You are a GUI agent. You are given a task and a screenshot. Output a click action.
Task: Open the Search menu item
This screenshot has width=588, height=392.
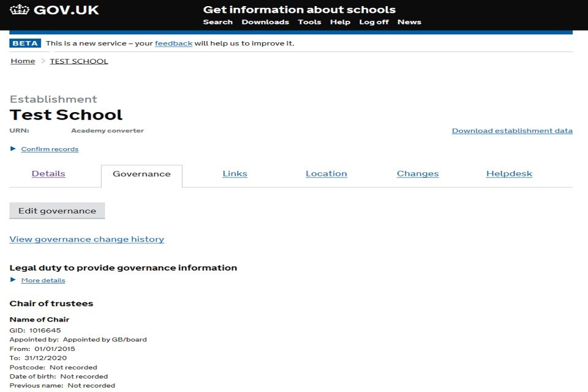(217, 22)
